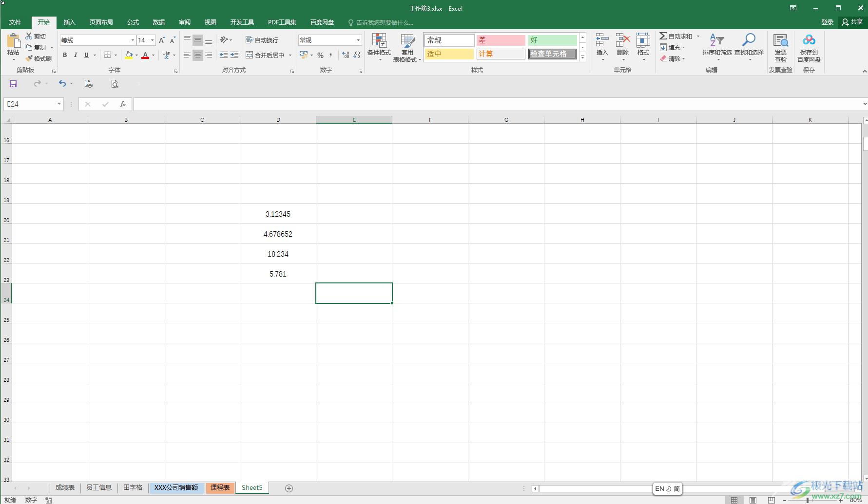Apply the 差 (Bad) cell style
The height and width of the screenshot is (504, 868).
pyautogui.click(x=501, y=40)
